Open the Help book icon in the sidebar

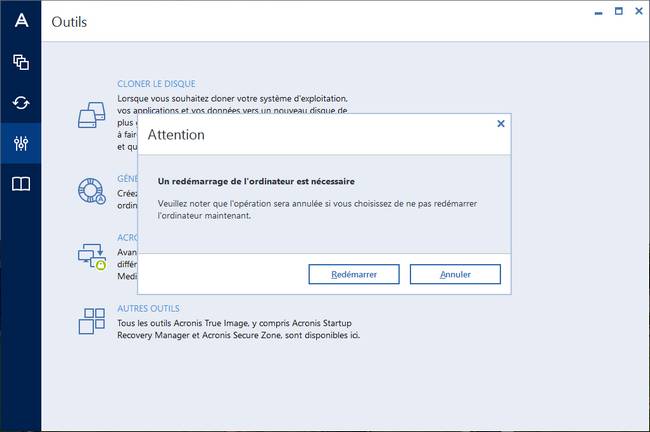[x=21, y=184]
